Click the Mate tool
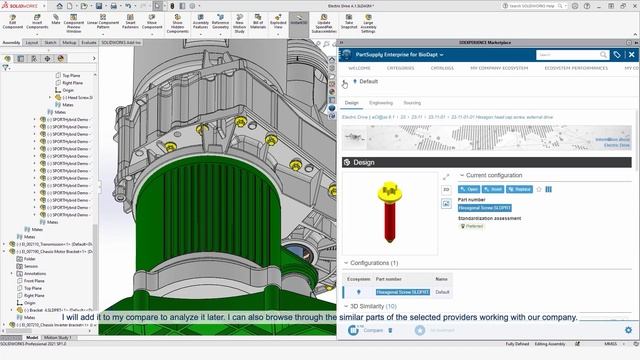The height and width of the screenshot is (360, 640). pos(56,20)
